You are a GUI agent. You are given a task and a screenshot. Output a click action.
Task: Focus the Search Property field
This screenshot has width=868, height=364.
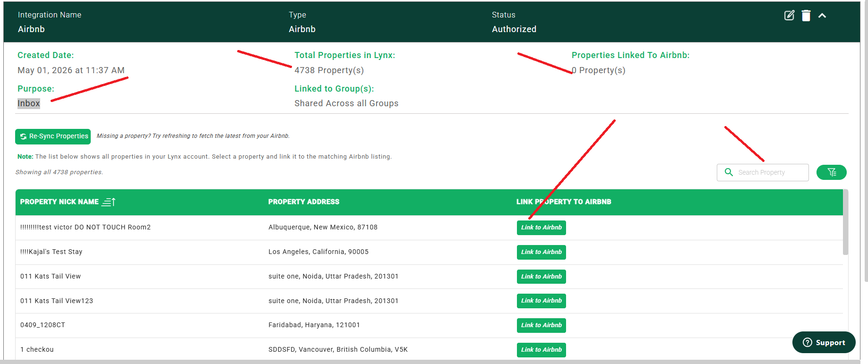[763, 172]
